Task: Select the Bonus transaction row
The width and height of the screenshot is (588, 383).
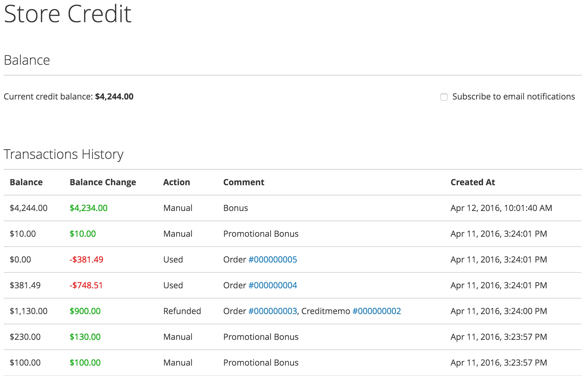Action: pyautogui.click(x=235, y=208)
